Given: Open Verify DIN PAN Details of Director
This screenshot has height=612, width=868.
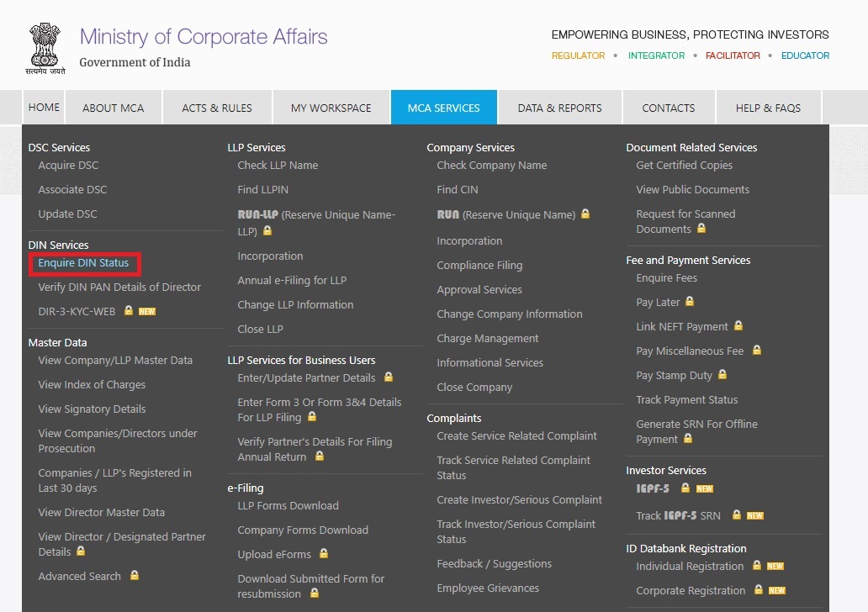Looking at the screenshot, I should (x=119, y=288).
